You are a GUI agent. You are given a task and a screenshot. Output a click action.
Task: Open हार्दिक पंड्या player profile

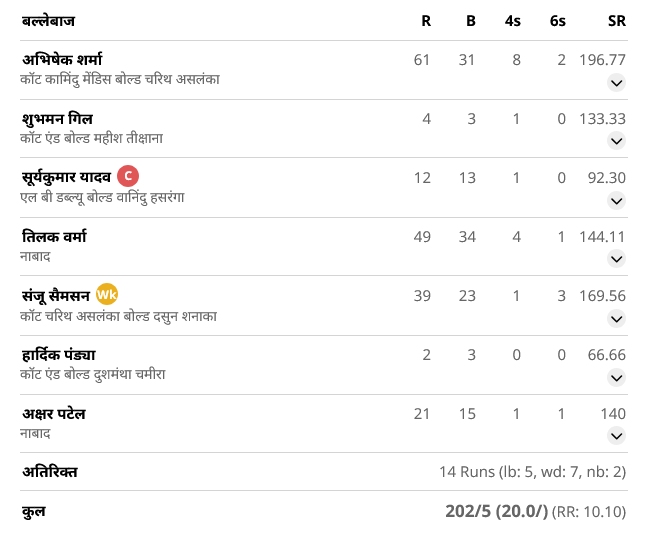click(58, 355)
